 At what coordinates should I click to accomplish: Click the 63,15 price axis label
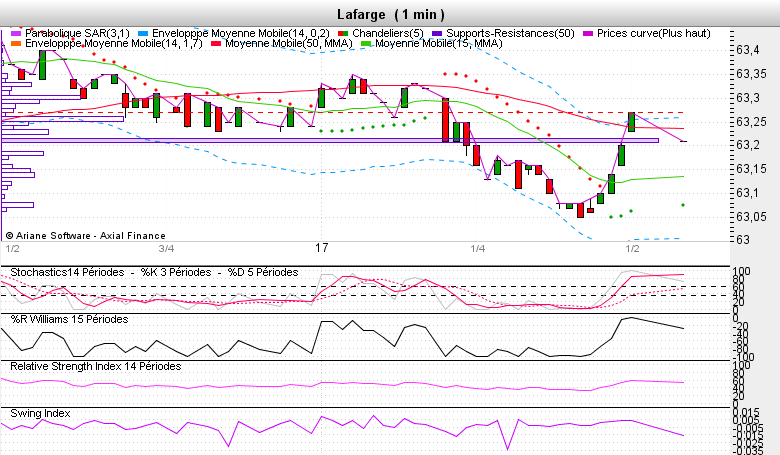(x=751, y=169)
